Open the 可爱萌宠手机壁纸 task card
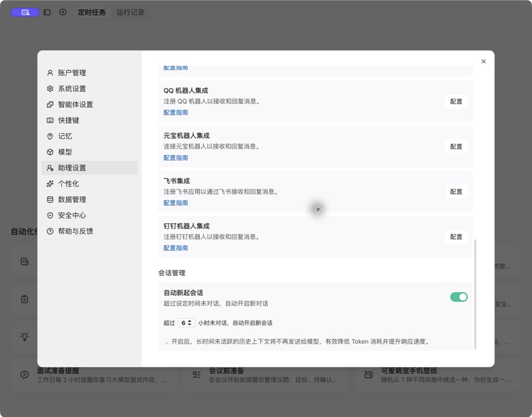This screenshot has width=532, height=417. click(x=438, y=375)
